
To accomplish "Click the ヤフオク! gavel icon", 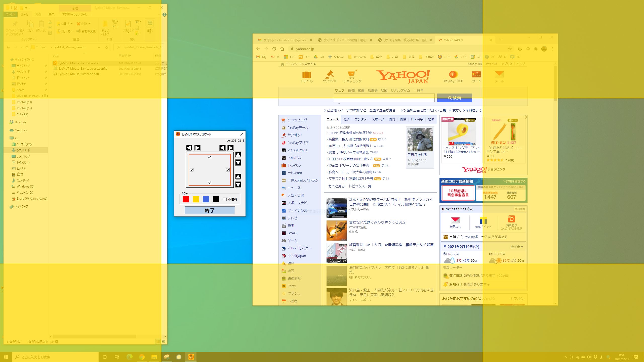I will pyautogui.click(x=329, y=74).
